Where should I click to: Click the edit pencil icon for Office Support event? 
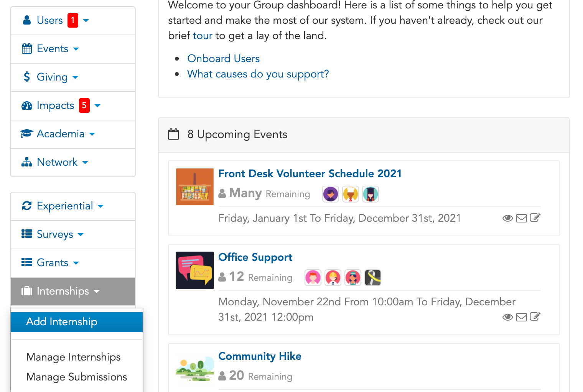(535, 317)
